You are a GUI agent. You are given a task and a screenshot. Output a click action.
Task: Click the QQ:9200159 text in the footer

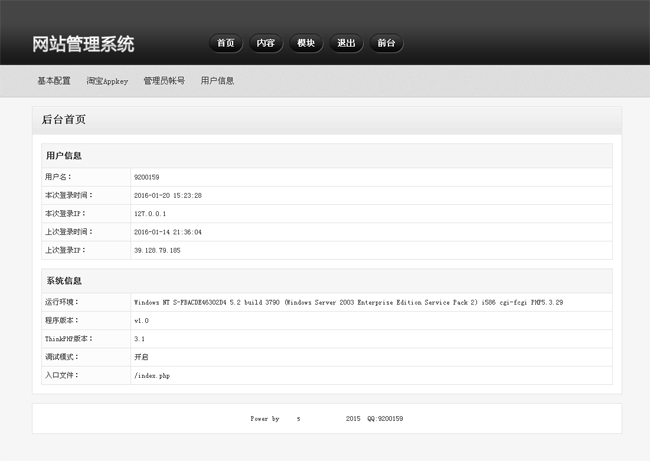click(385, 419)
